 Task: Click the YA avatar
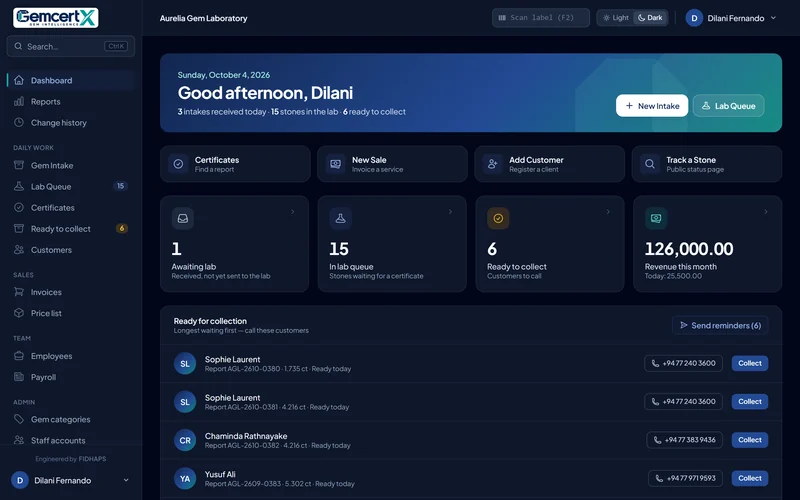[x=185, y=479]
